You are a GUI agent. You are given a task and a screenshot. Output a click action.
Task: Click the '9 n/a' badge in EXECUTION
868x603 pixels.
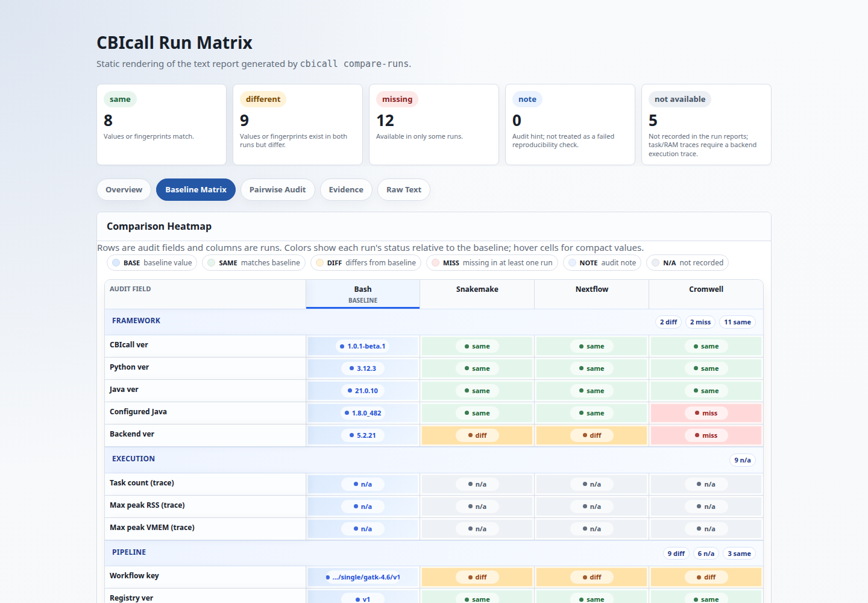(x=743, y=460)
